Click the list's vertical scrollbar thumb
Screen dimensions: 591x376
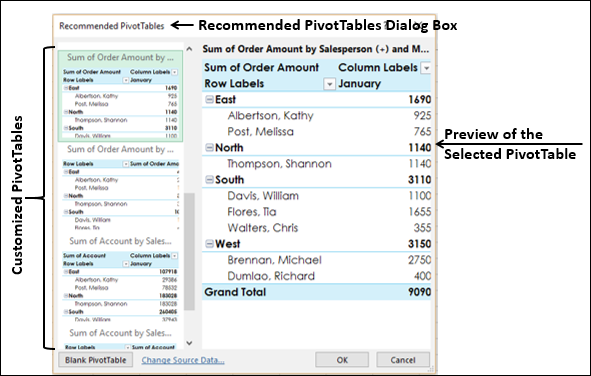(189, 252)
